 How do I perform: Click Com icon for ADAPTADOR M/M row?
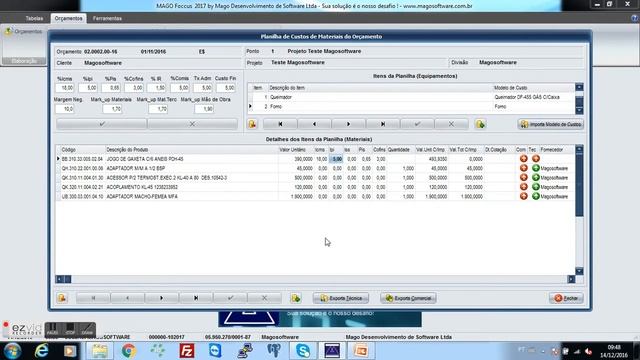524,168
